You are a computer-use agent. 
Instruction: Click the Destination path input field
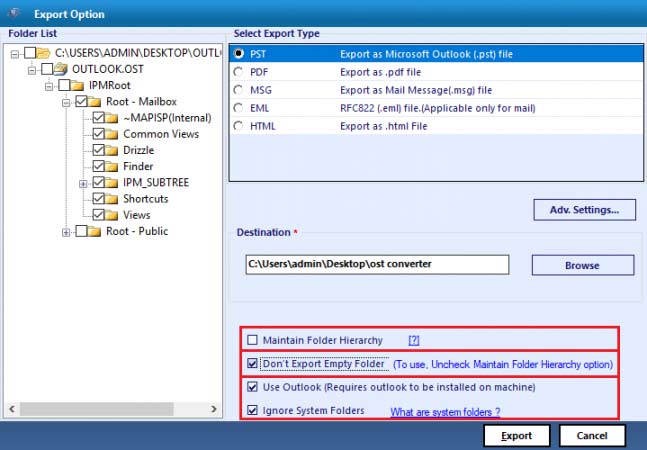click(377, 264)
